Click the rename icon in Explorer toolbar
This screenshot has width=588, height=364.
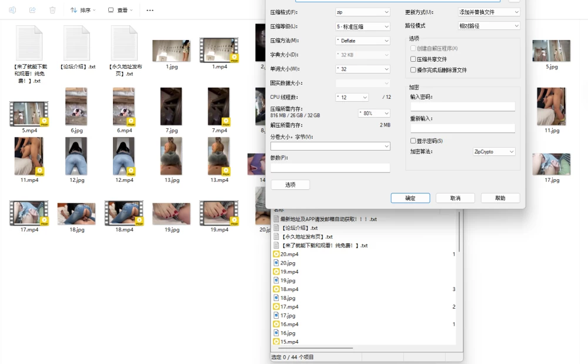(12, 10)
